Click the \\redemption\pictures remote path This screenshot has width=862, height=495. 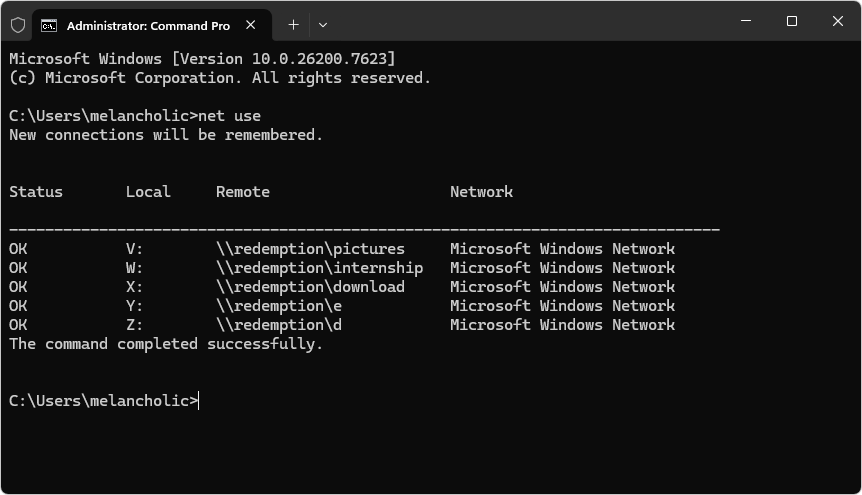click(x=311, y=249)
